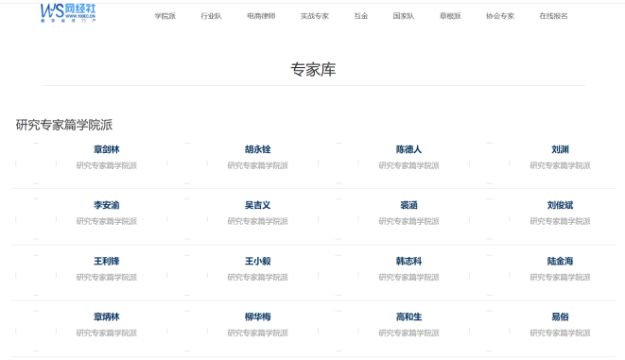Select 实战专家 in the navigation bar
This screenshot has width=625, height=360.
pos(314,16)
